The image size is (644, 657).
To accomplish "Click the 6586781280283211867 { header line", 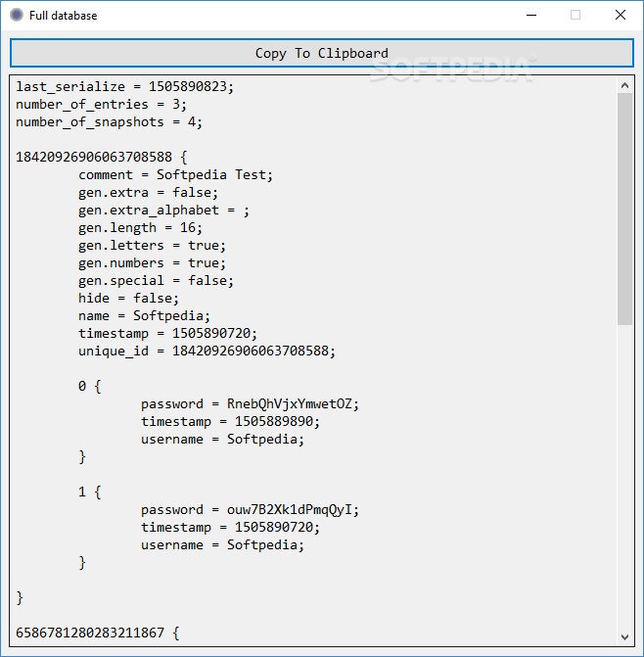I will tap(98, 632).
